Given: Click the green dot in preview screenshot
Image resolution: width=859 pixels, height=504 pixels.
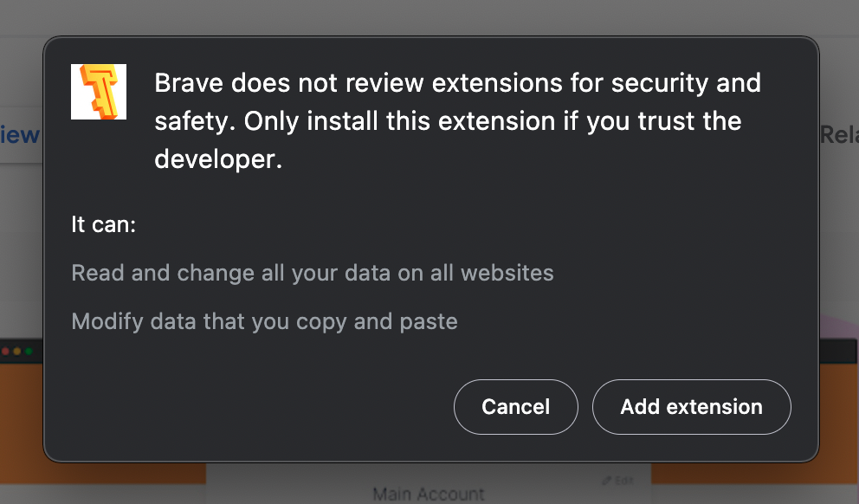Looking at the screenshot, I should point(29,352).
